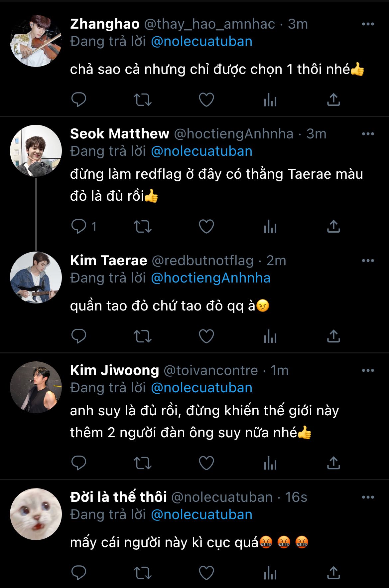Open Seok Matthew's profile name

click(120, 134)
